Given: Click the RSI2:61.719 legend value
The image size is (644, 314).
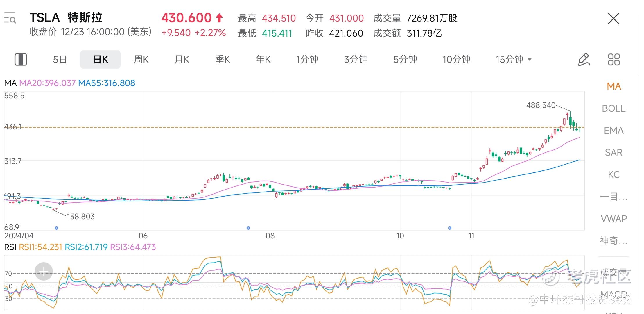Looking at the screenshot, I should click(86, 247).
